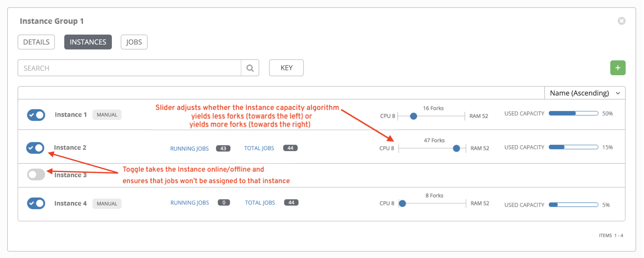Open the Jobs tab
This screenshot has width=644, height=258.
pyautogui.click(x=134, y=42)
